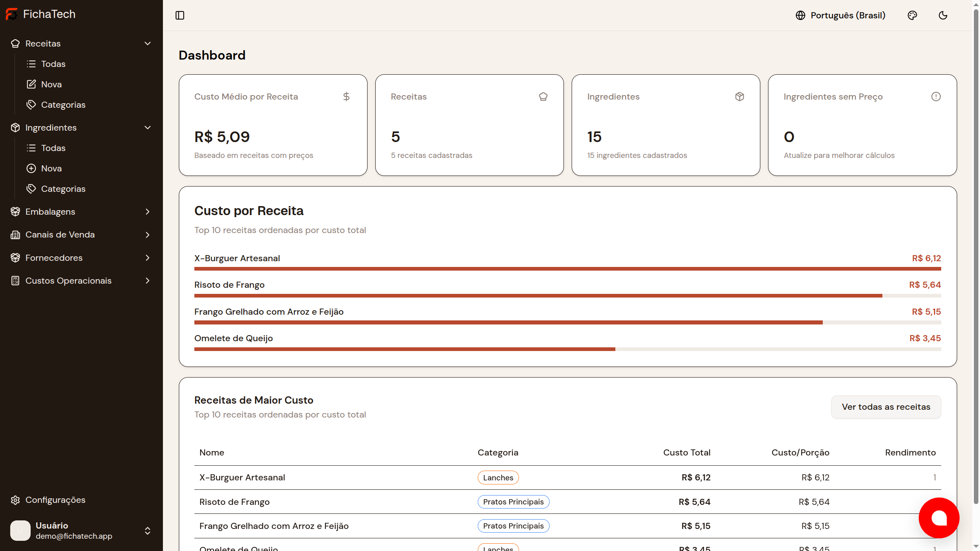Image resolution: width=980 pixels, height=551 pixels.
Task: Click the Lanches badge in X-Burguer row
Action: pyautogui.click(x=498, y=478)
